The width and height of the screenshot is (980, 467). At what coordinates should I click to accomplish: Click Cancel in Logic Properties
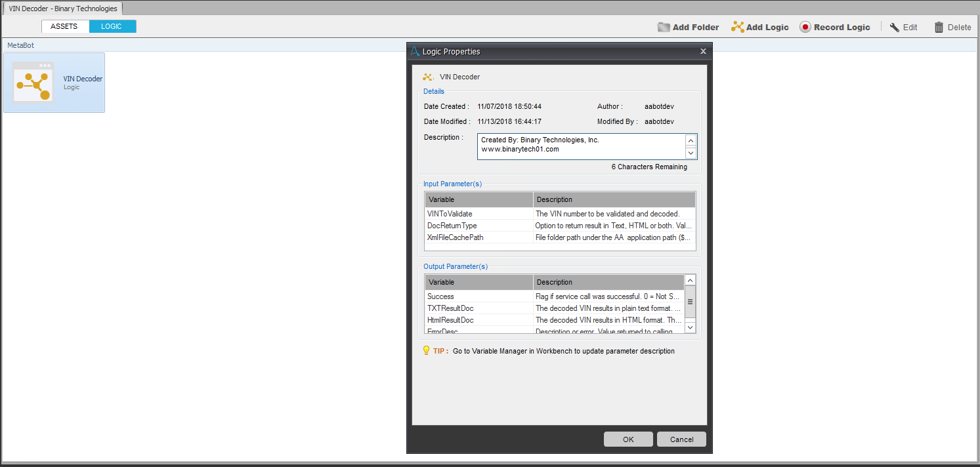pos(681,439)
